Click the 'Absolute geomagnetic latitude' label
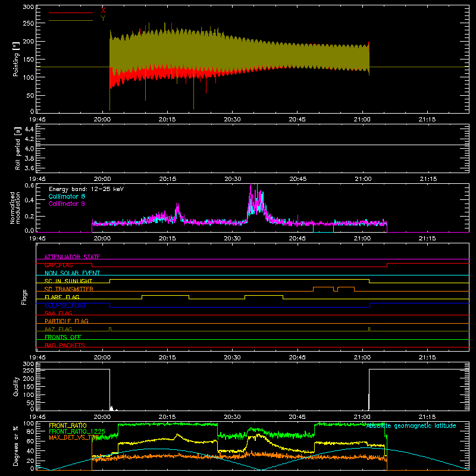The height and width of the screenshot is (476, 476). pyautogui.click(x=411, y=425)
